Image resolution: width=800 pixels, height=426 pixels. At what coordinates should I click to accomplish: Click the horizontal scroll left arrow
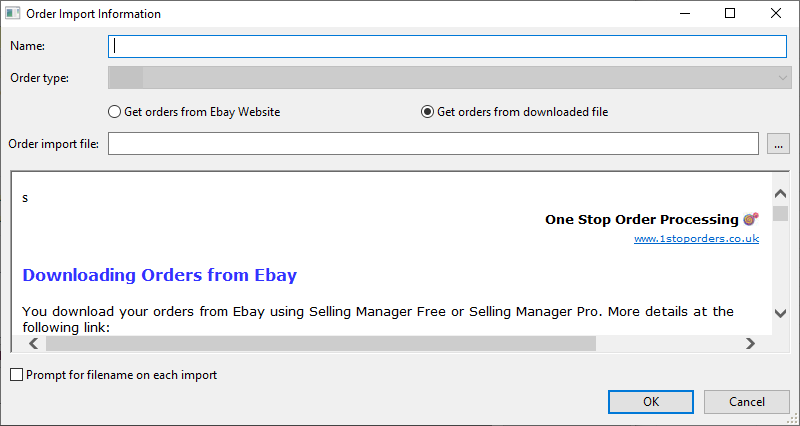(x=34, y=343)
